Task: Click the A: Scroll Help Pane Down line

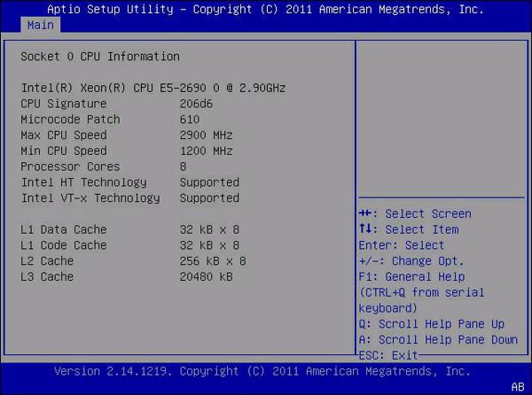Action: pos(438,340)
